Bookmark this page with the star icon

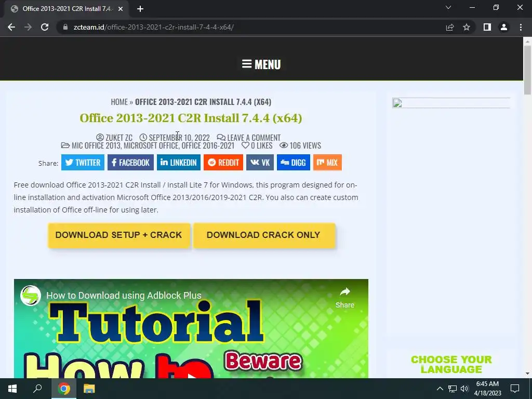467,27
